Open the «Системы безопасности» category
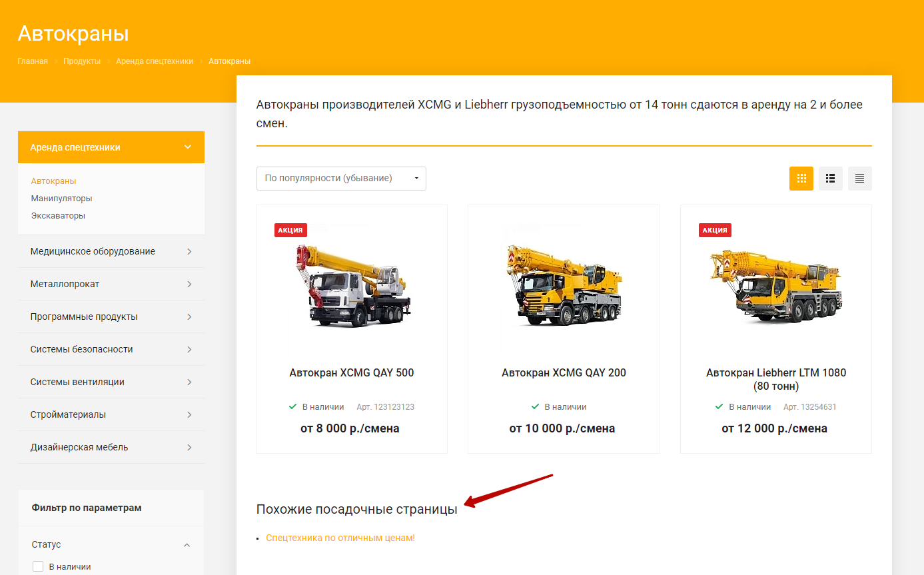 82,349
